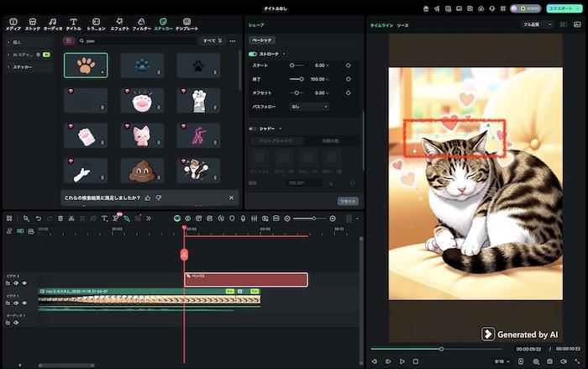Viewport: 588px width, 369px height.
Task: Switch to the Effects (エフェクト) tab
Action: [x=119, y=24]
